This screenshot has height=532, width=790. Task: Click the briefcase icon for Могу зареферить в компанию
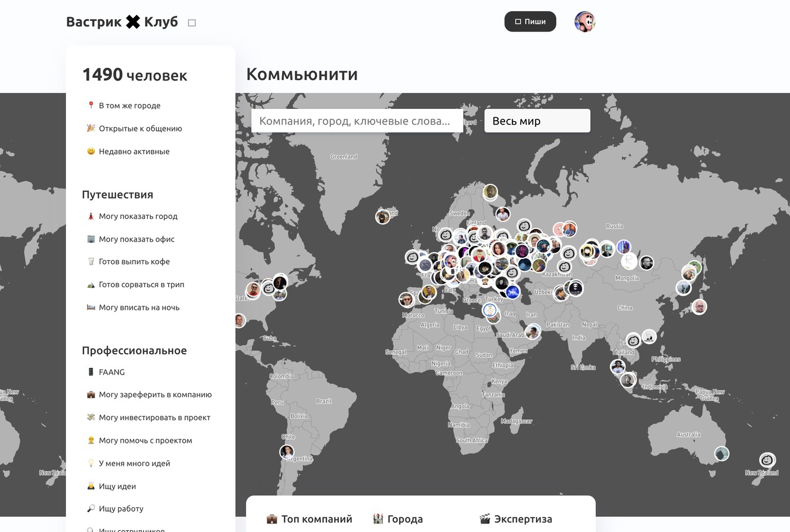(91, 395)
